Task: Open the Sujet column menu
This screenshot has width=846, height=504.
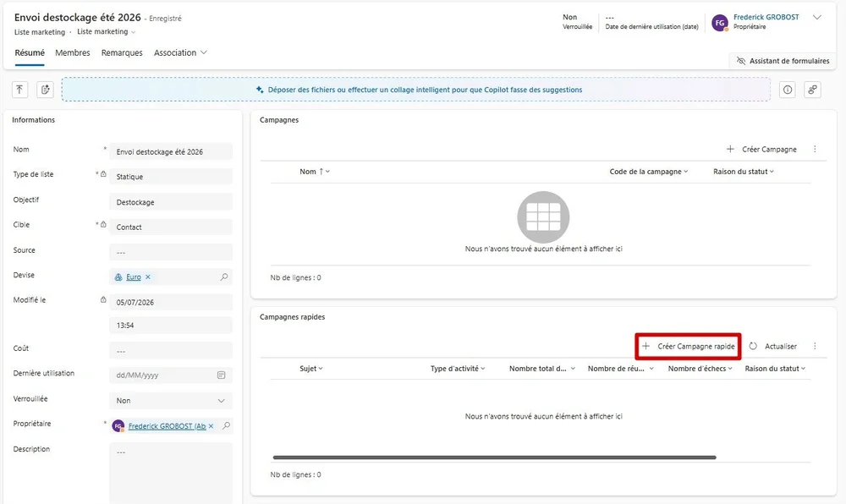Action: tap(311, 369)
